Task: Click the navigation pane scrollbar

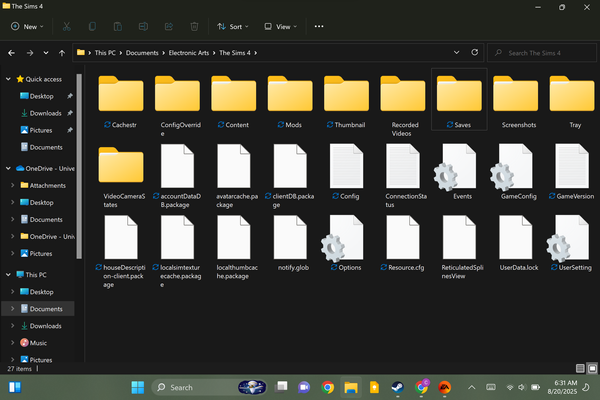Action: [79, 167]
